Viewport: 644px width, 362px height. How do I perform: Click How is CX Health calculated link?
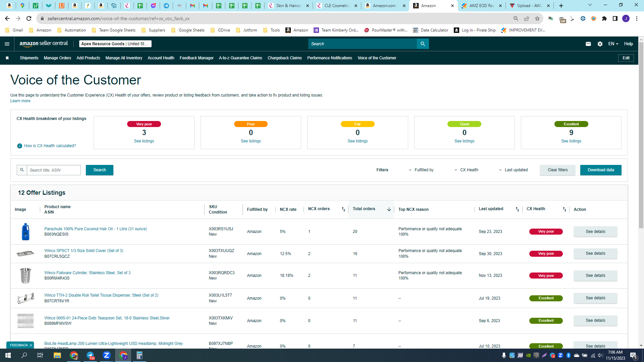[x=50, y=146]
